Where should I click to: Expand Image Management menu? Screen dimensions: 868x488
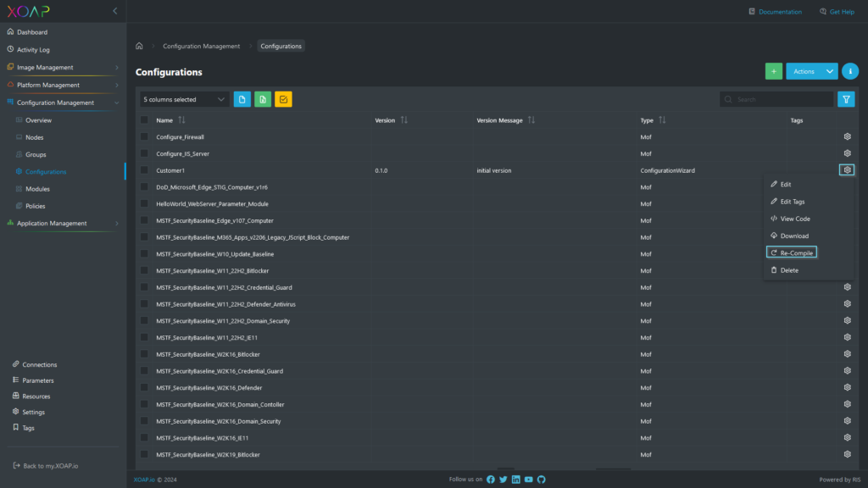point(63,68)
